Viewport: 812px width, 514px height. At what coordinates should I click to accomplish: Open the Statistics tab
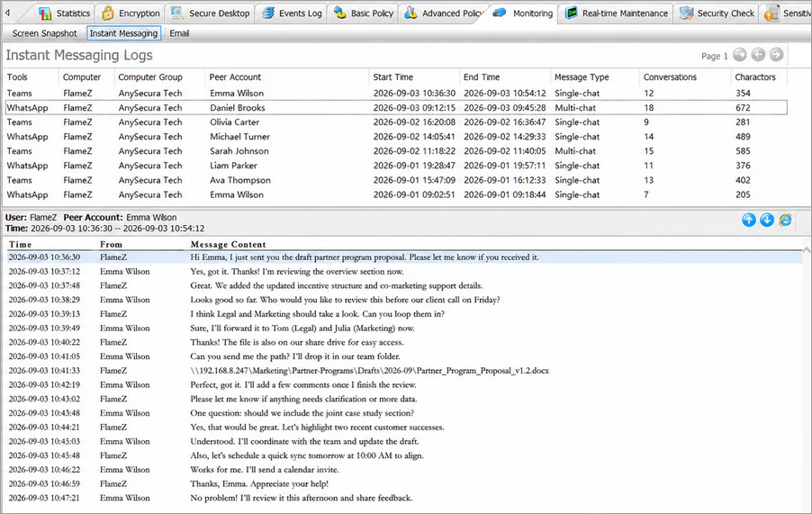click(x=65, y=14)
